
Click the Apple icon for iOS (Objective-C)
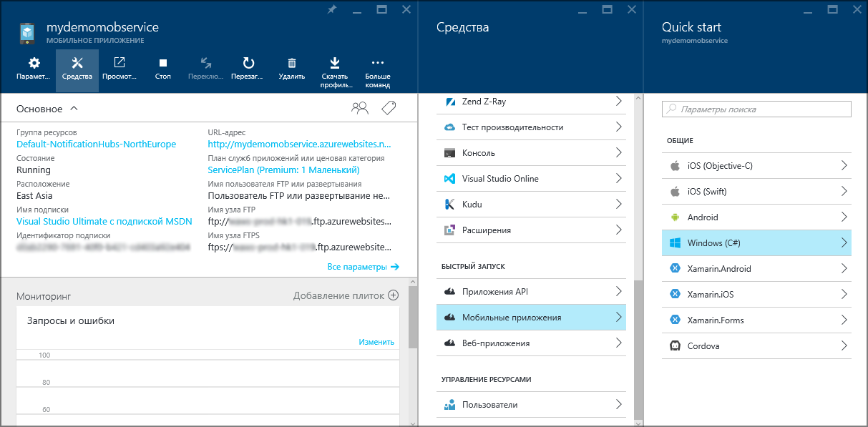(674, 166)
